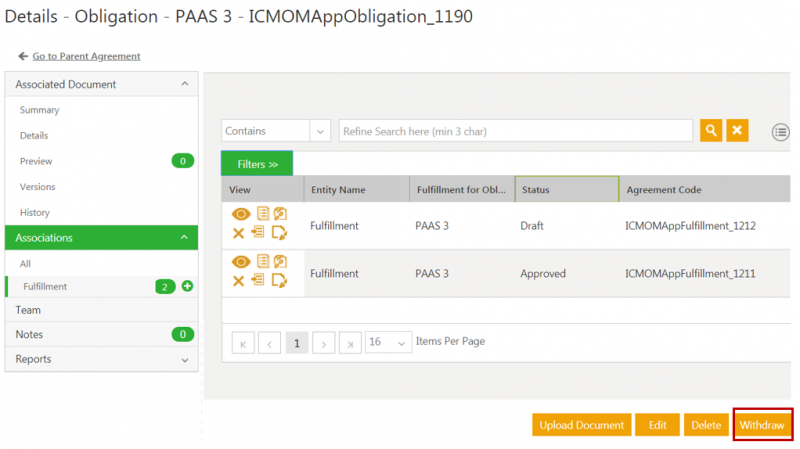
Task: Open the list options menu icon
Action: point(781,132)
